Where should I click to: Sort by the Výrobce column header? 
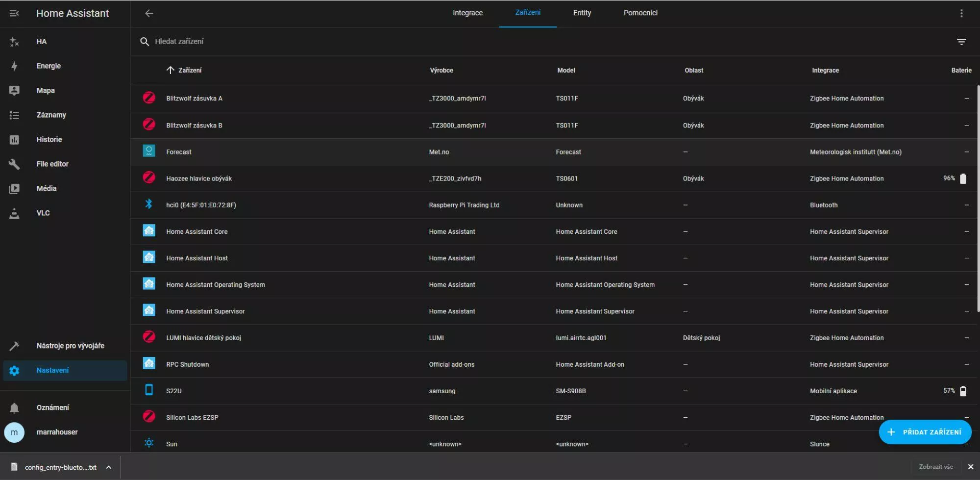pos(441,70)
